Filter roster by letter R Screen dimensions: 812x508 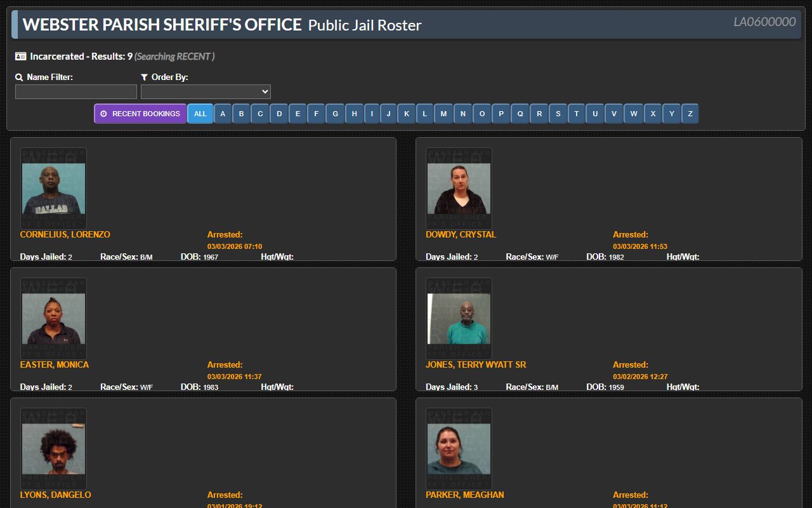[x=539, y=114]
